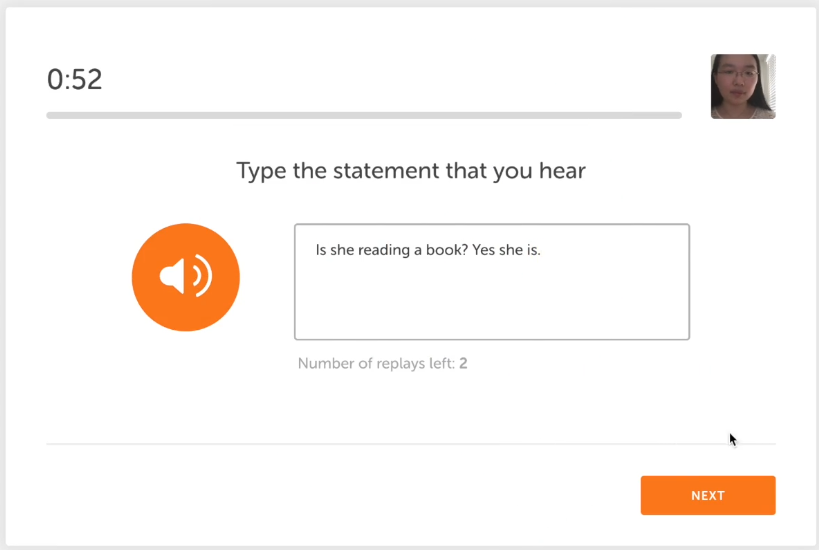Click the word "Yes" in the text box
Screen dimensions: 819x550
tap(483, 250)
